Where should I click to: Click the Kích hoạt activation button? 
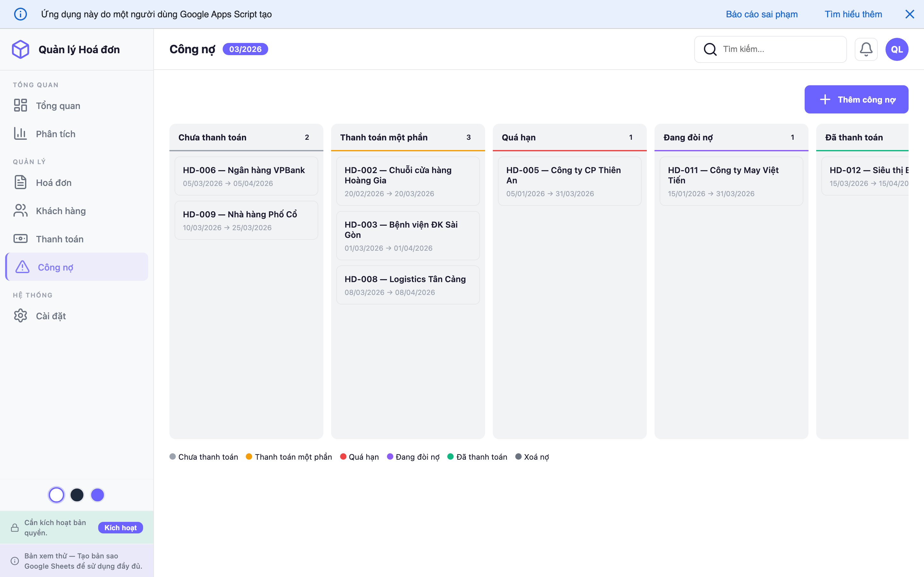coord(120,527)
